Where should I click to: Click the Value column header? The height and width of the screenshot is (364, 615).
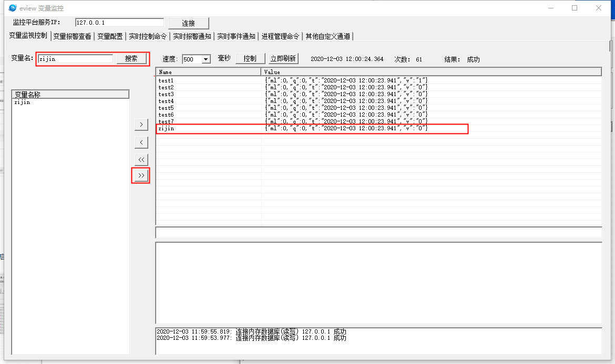coord(432,72)
